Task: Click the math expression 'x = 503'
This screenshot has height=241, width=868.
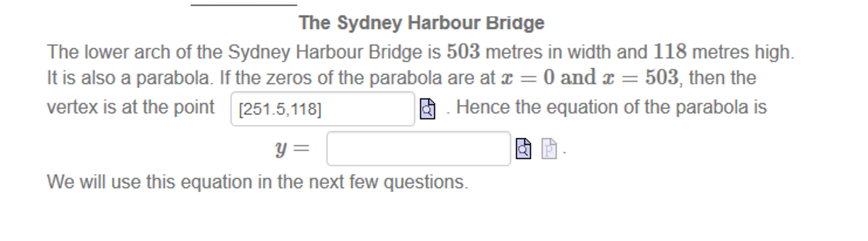Action: click(x=641, y=78)
